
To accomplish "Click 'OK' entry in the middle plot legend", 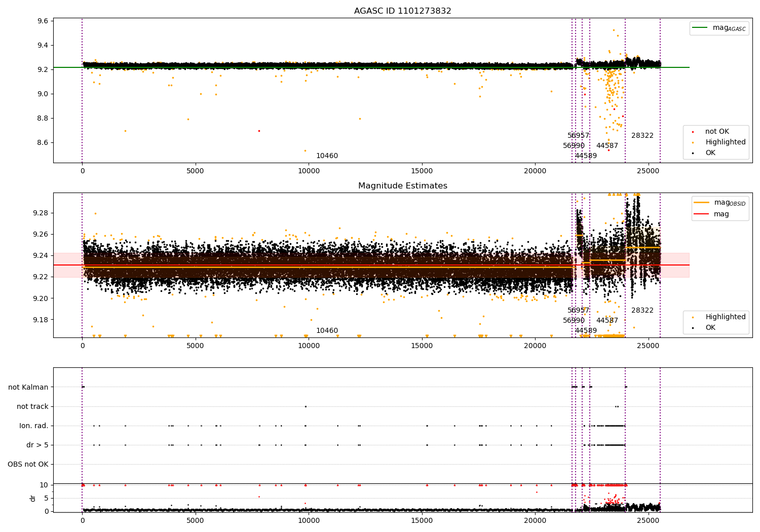I will [x=710, y=328].
